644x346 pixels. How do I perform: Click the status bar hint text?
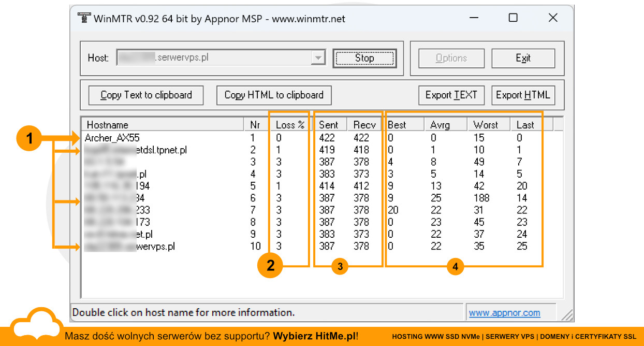(x=183, y=312)
